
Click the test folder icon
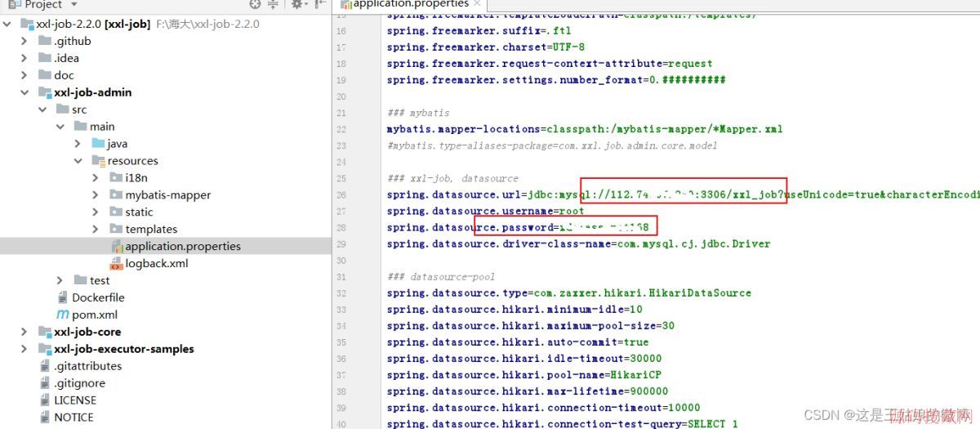pyautogui.click(x=81, y=280)
